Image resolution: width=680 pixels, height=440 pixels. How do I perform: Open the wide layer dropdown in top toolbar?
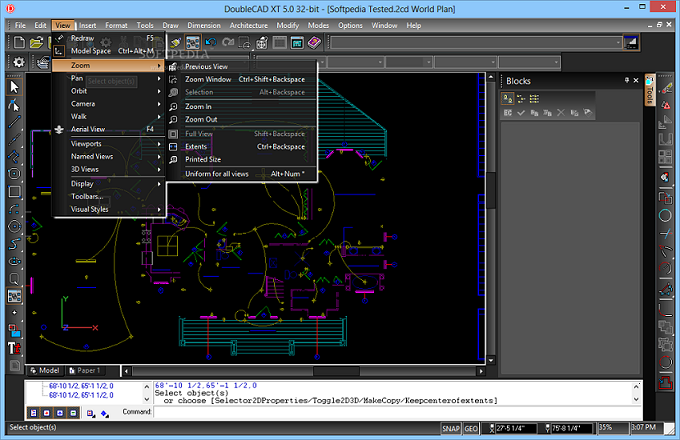tap(470, 43)
